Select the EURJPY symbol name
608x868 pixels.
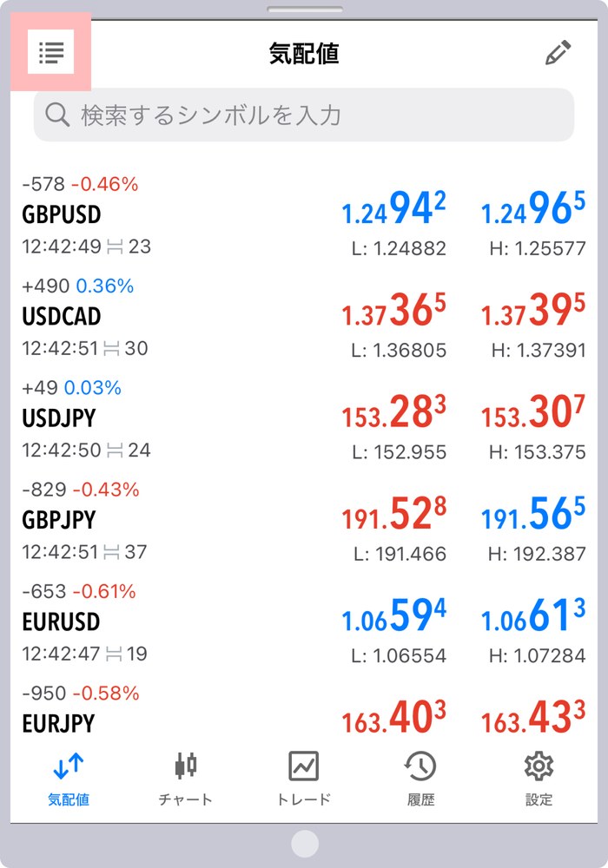coord(58,724)
